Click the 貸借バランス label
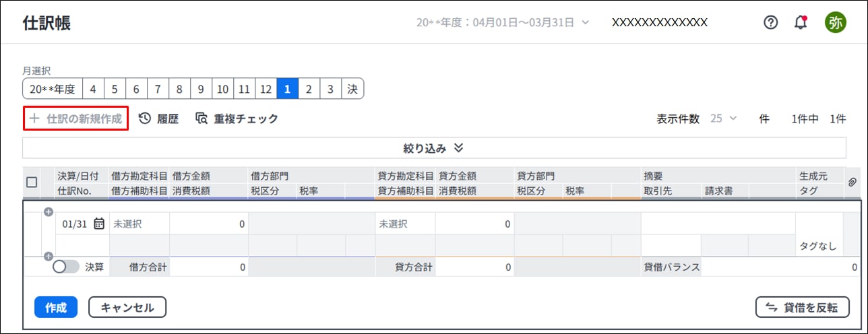This screenshot has height=334, width=868. coord(672,267)
